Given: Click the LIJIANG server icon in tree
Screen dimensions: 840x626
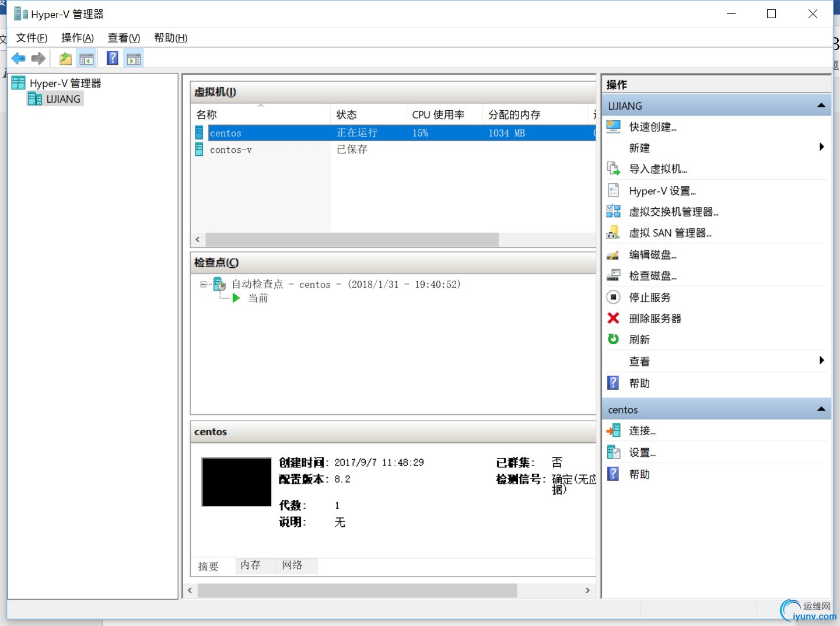Looking at the screenshot, I should coord(35,99).
